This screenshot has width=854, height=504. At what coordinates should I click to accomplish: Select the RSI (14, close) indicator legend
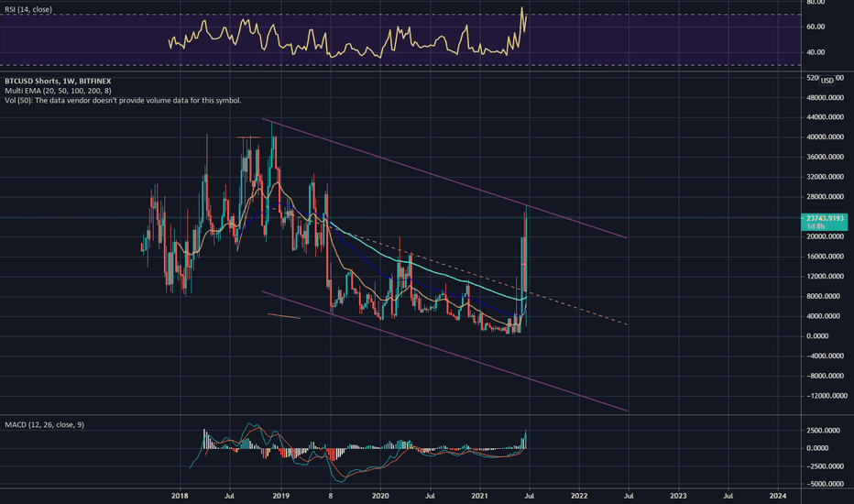tap(28, 9)
